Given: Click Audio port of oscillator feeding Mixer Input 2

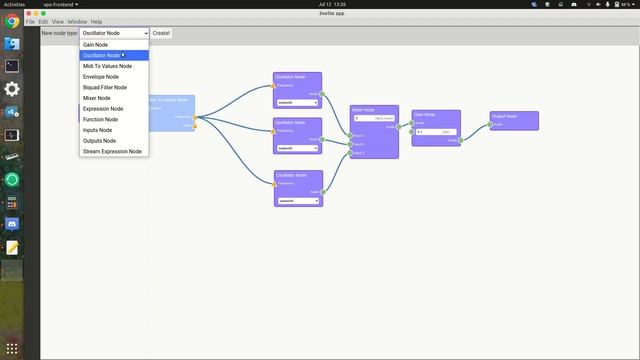Looking at the screenshot, I should click(x=322, y=140).
